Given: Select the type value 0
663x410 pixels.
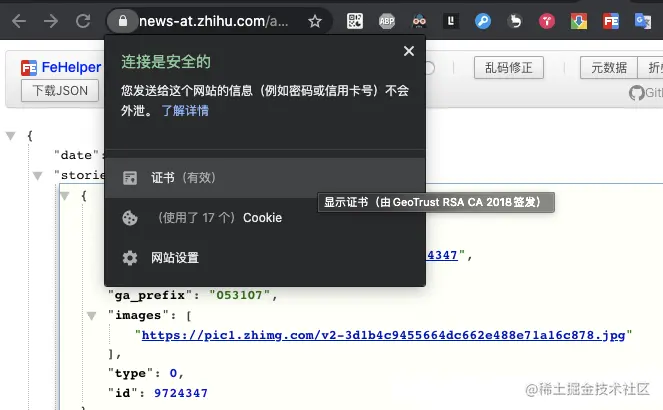Looking at the screenshot, I should pos(173,373).
